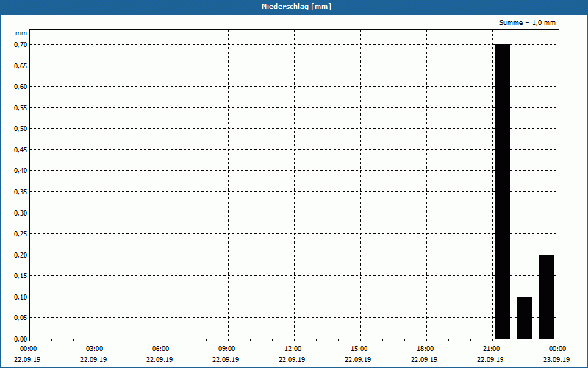
Task: Click the 0,35 y-axis label
Action: click(x=21, y=192)
